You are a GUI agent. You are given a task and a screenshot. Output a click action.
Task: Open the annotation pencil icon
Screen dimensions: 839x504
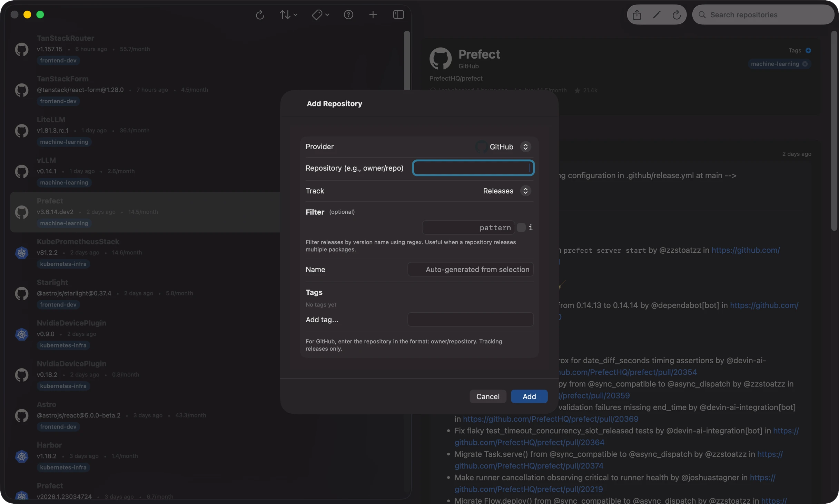point(657,14)
